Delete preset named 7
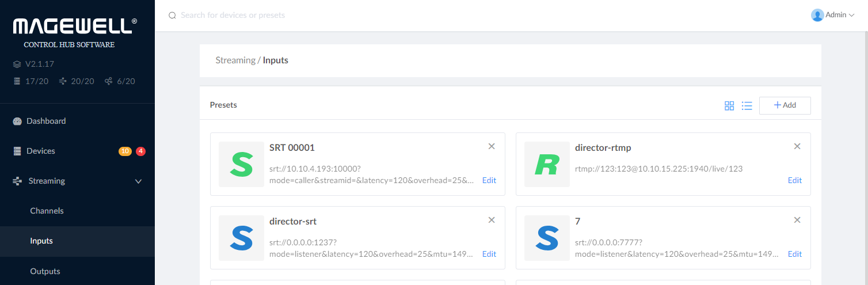The image size is (868, 285). click(797, 220)
